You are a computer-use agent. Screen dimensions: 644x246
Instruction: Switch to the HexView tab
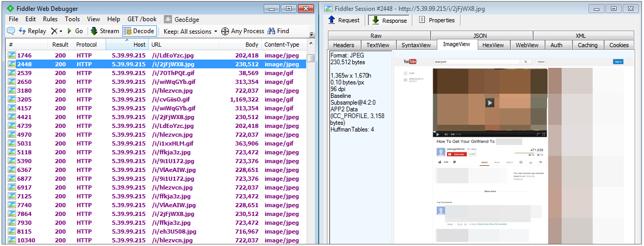pos(493,45)
